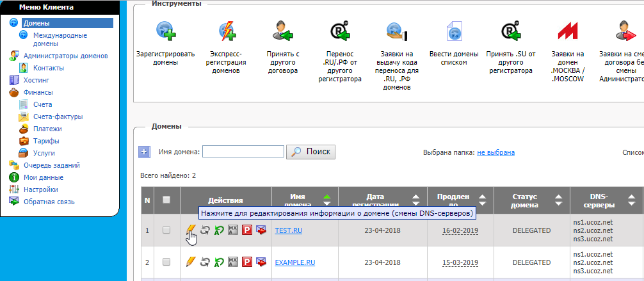Open the TEST.RU domain link
This screenshot has width=644, height=281.
coord(288,230)
